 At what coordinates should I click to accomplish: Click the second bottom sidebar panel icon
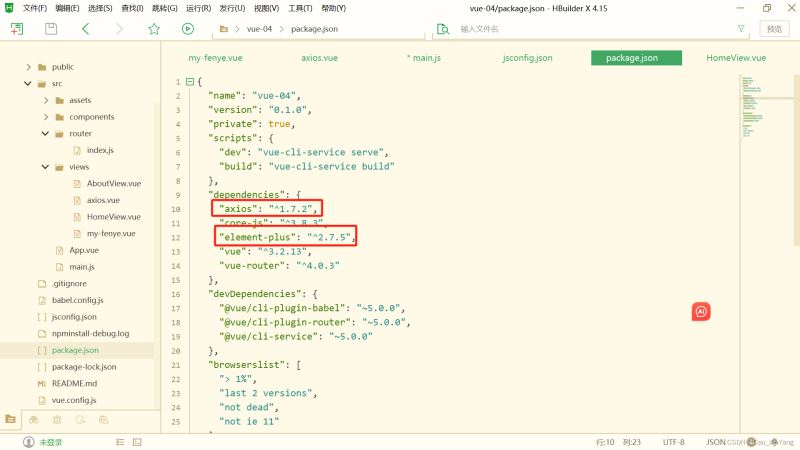click(34, 419)
